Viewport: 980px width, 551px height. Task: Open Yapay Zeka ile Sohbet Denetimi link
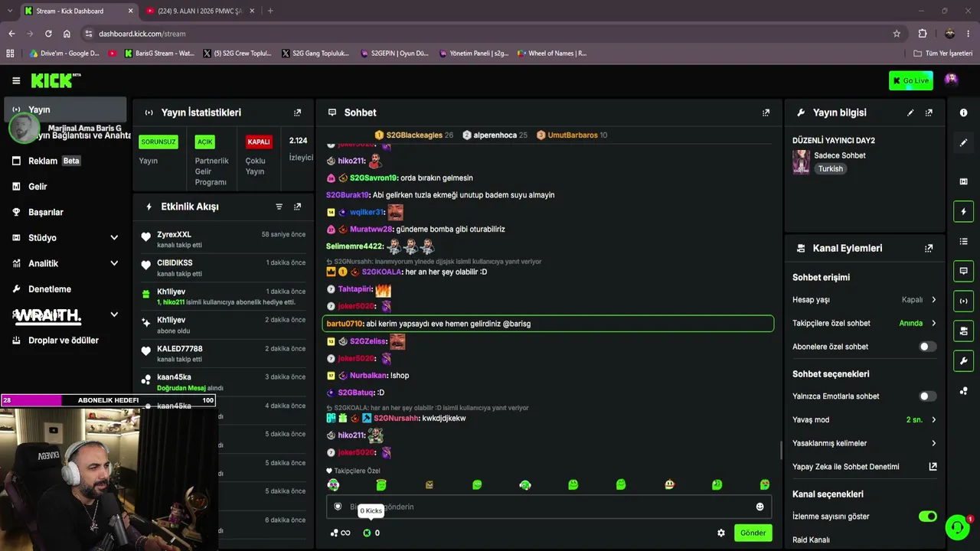[864, 467]
